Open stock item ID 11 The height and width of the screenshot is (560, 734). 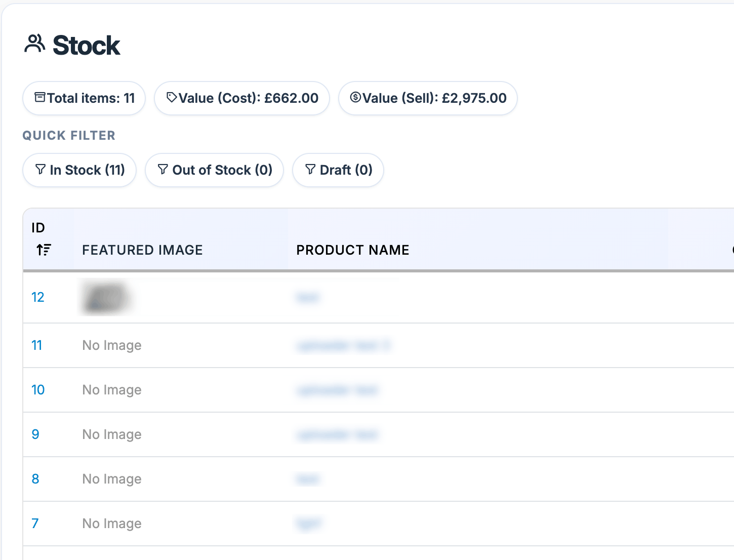click(x=37, y=345)
